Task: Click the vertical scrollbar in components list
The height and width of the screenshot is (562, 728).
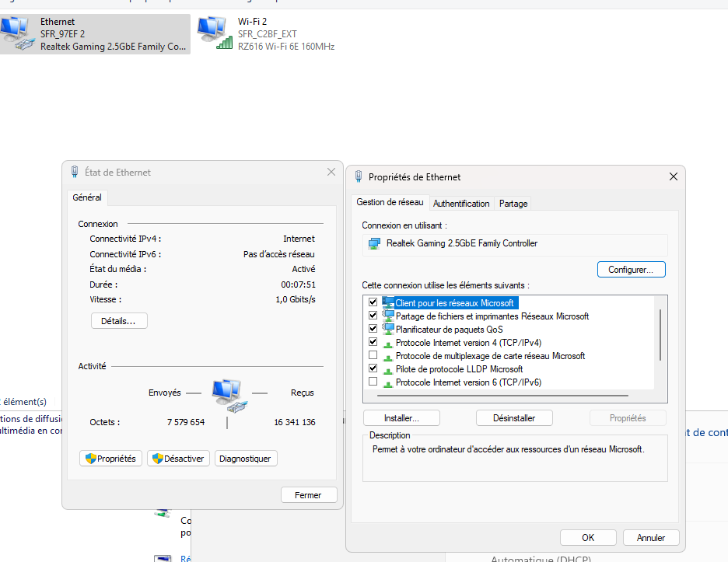Action: point(660,334)
